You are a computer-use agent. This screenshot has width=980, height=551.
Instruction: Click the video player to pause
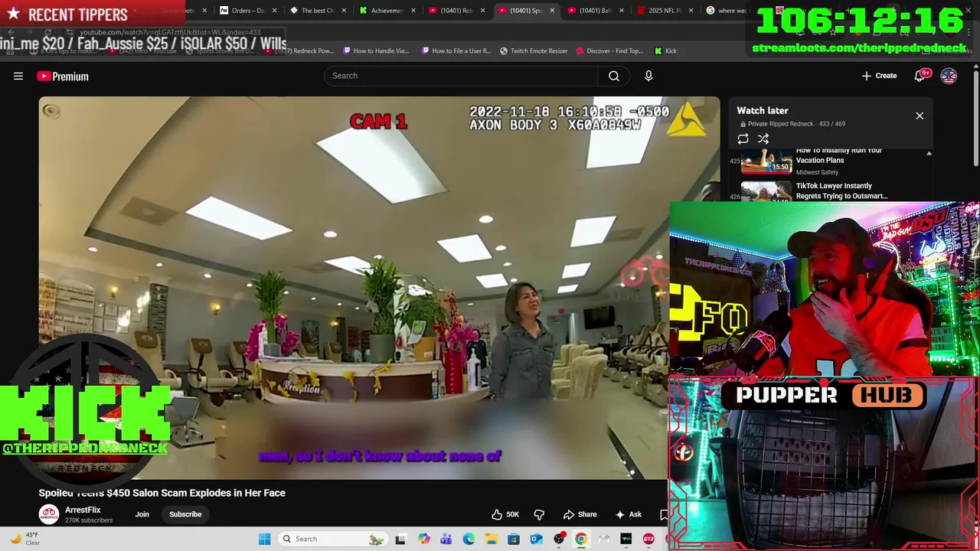pyautogui.click(x=379, y=287)
